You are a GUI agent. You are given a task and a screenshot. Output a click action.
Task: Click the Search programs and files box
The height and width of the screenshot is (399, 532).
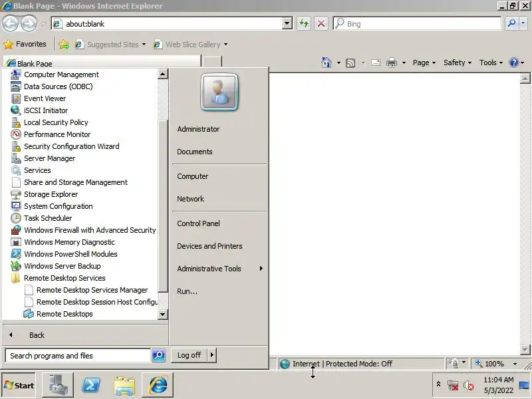tap(78, 356)
